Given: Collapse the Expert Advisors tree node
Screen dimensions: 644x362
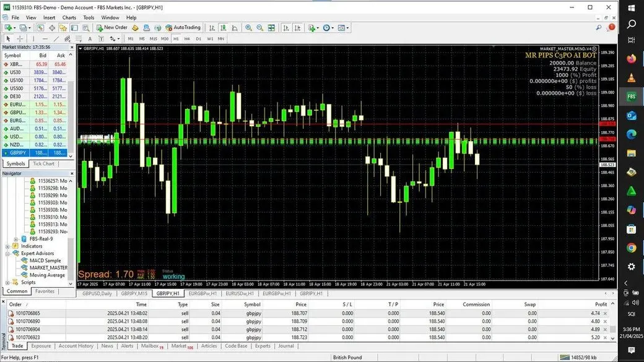Looking at the screenshot, I should [7, 254].
